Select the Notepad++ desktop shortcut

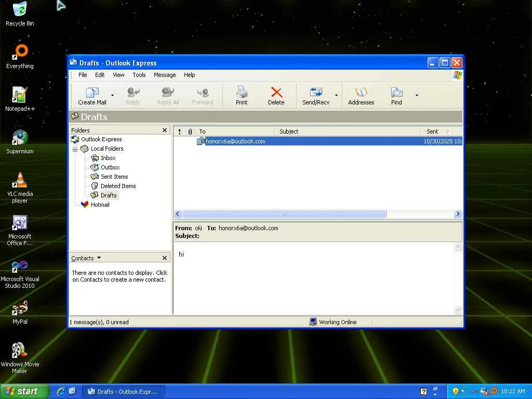click(x=20, y=99)
